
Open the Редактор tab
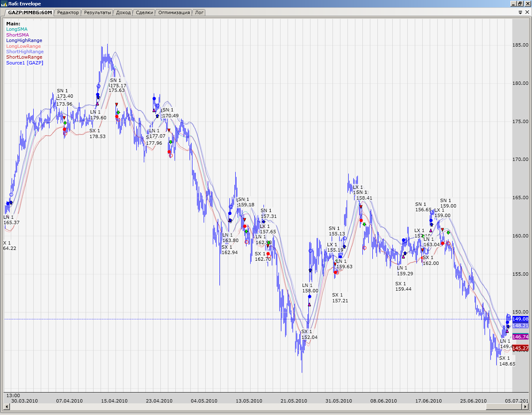(x=68, y=12)
